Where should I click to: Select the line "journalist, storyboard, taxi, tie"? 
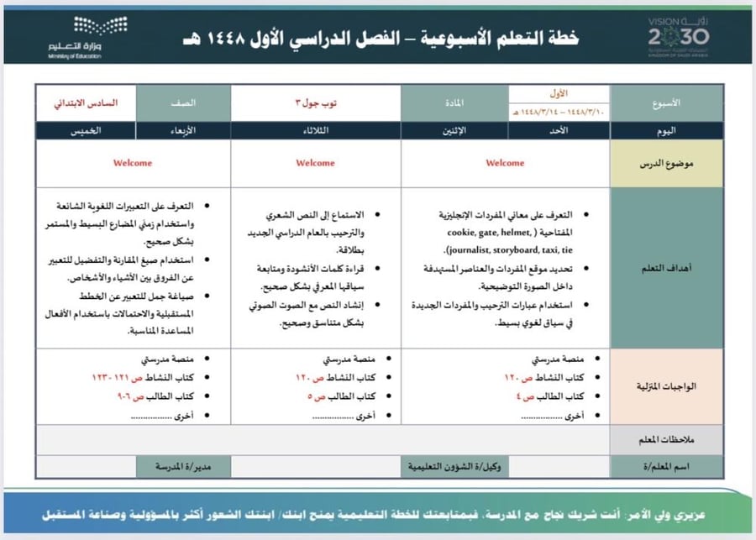(x=509, y=250)
